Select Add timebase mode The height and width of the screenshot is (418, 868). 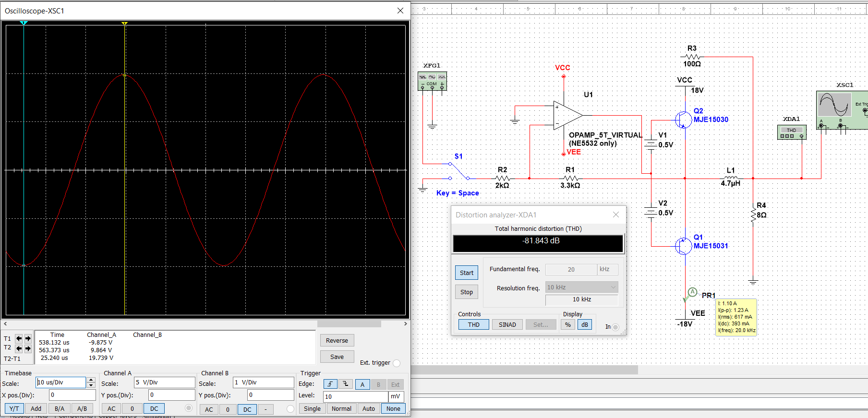(36, 408)
